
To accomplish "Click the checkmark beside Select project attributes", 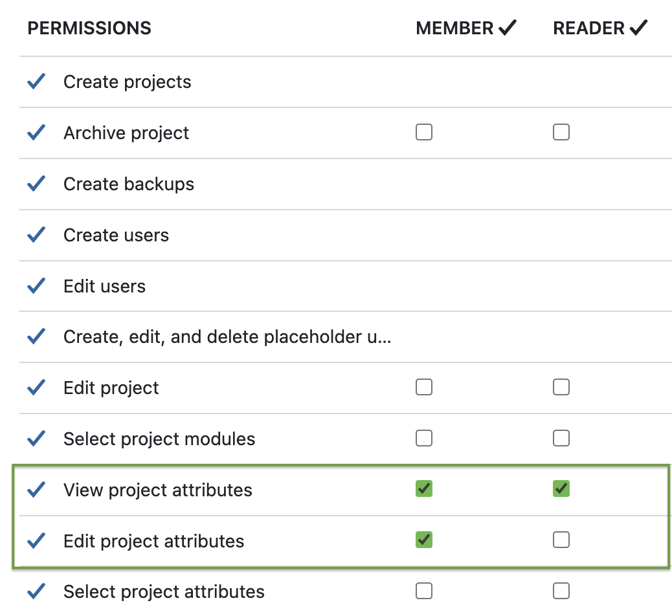I will click(36, 591).
